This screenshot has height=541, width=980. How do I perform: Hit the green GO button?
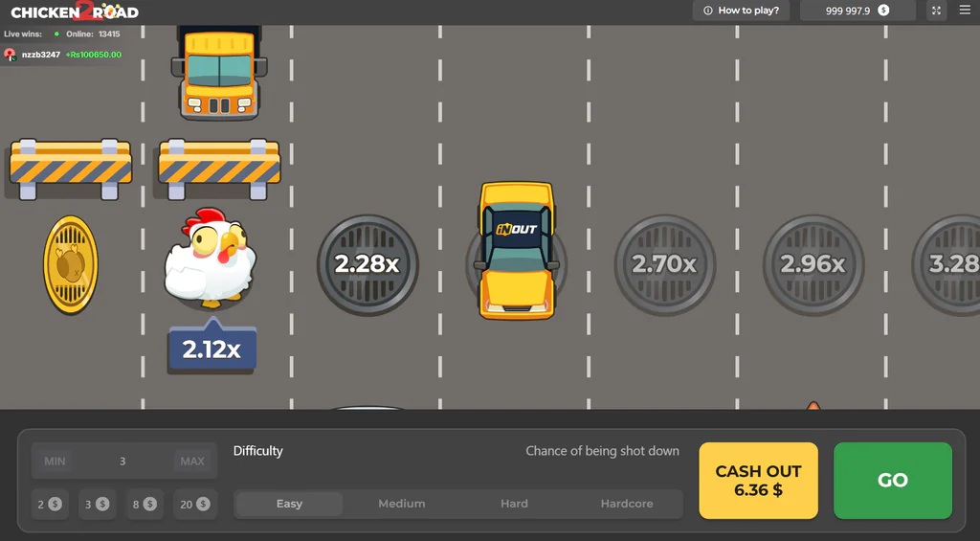coord(893,481)
